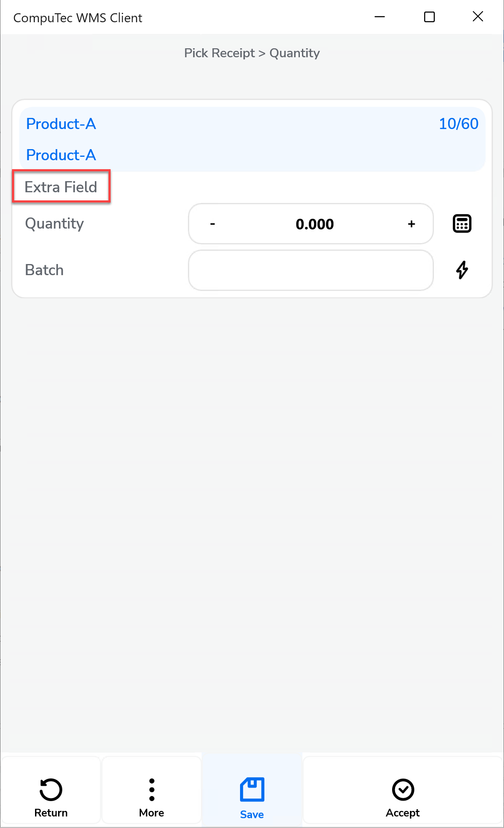
Task: Click the 0.000 quantity value field
Action: 314,224
